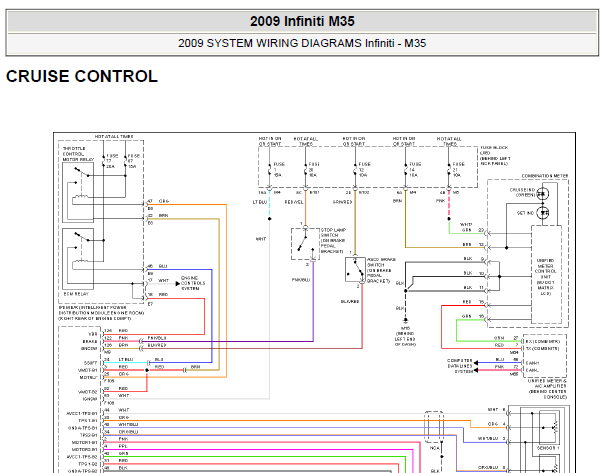This screenshot has width=603, height=473.
Task: Click the MOTRLY pin label
Action: [88, 378]
